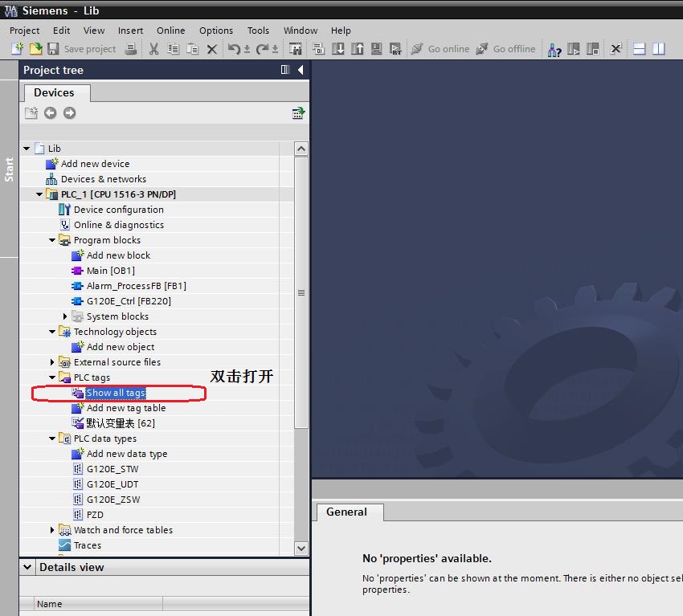Click the Start simulation icon
The image size is (683, 616).
pyautogui.click(x=376, y=49)
